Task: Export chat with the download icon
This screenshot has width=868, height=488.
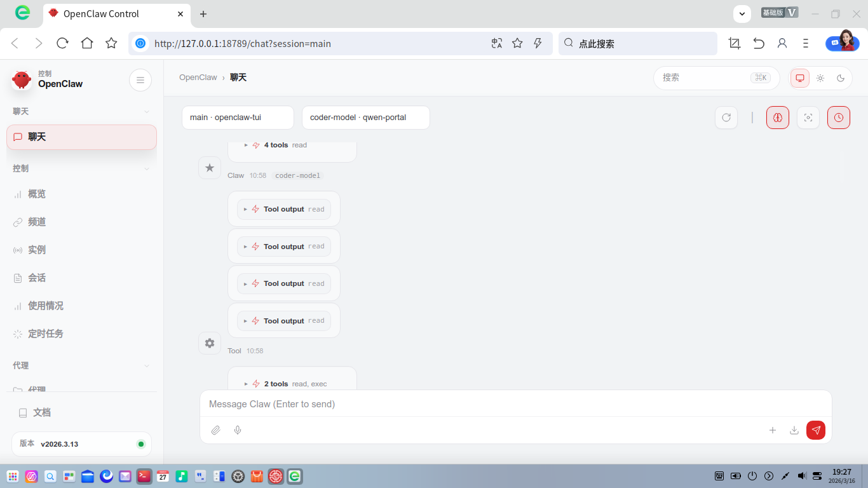Action: click(x=794, y=430)
